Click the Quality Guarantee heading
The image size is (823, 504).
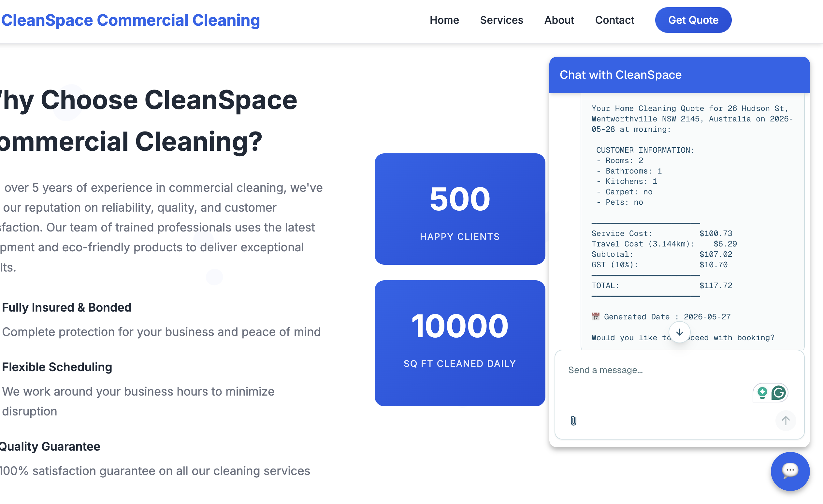coord(50,446)
